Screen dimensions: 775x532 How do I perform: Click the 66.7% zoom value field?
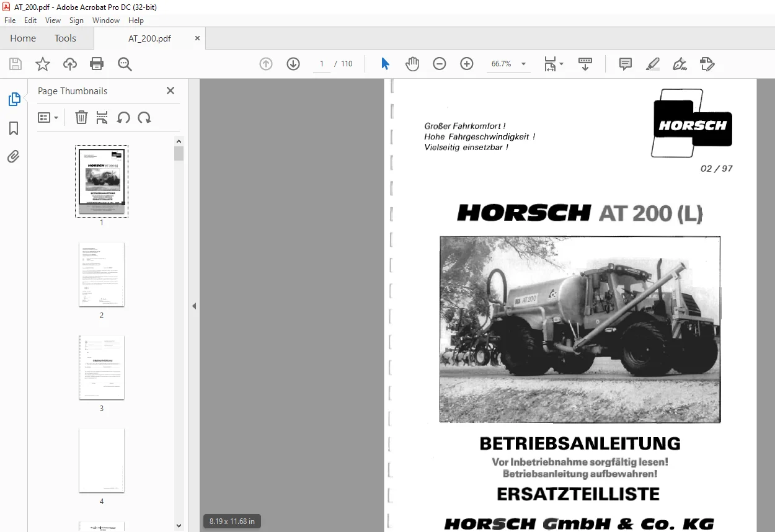pyautogui.click(x=501, y=64)
